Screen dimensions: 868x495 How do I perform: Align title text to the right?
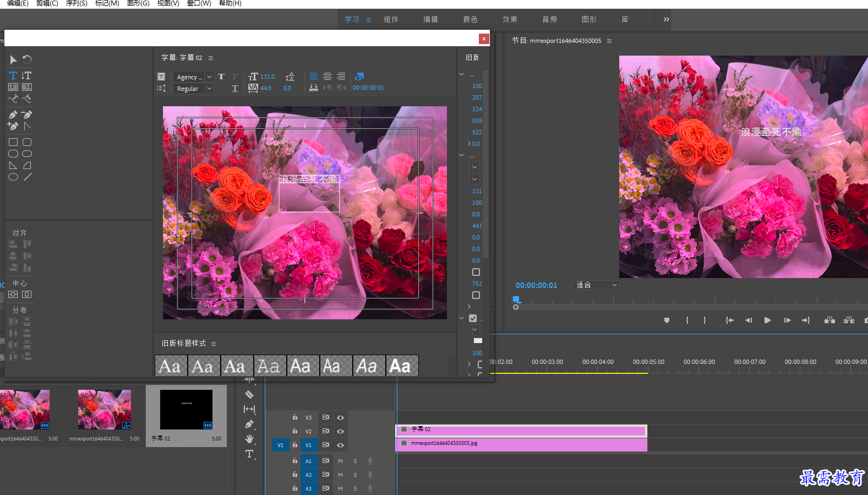341,77
